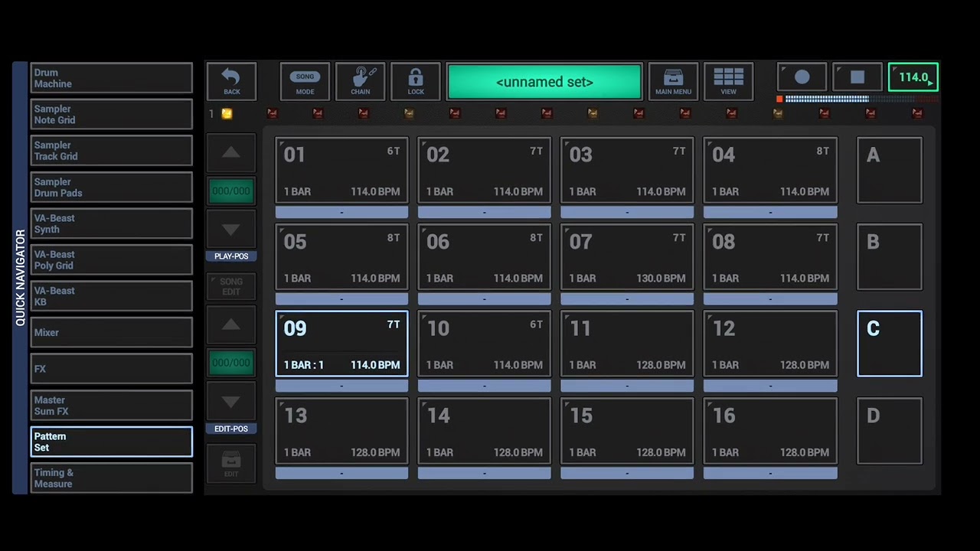Select pattern pad 02
Screen dimensions: 980x551
(x=485, y=171)
